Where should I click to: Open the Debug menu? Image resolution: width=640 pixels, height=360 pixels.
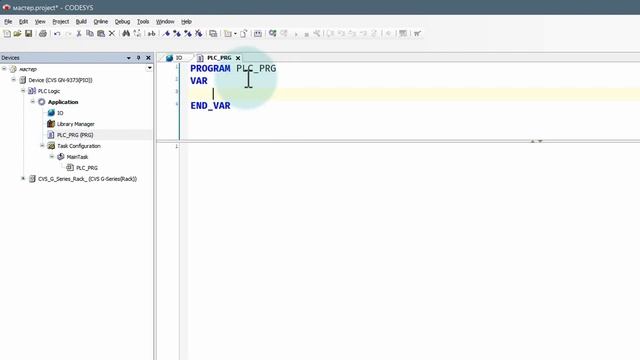122,22
